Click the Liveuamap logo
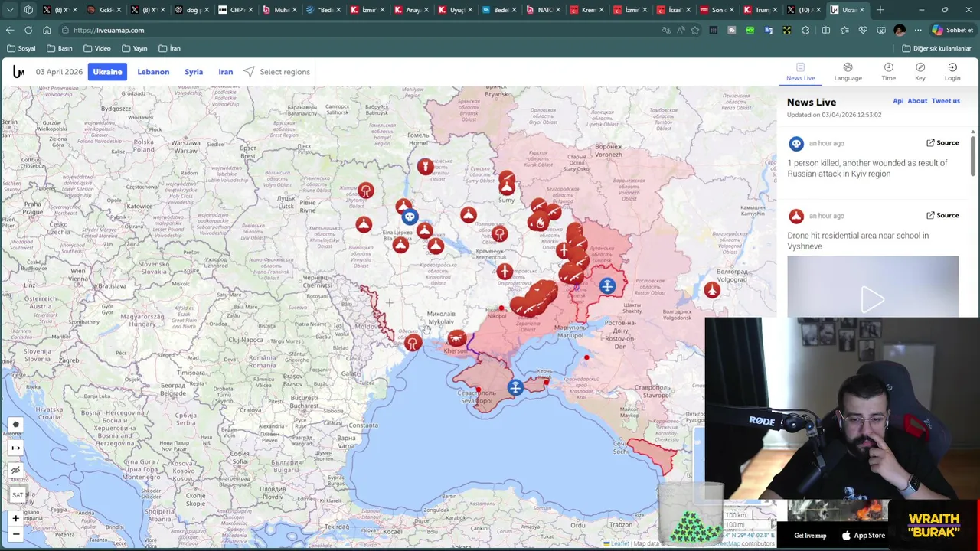The height and width of the screenshot is (551, 980). 18,72
